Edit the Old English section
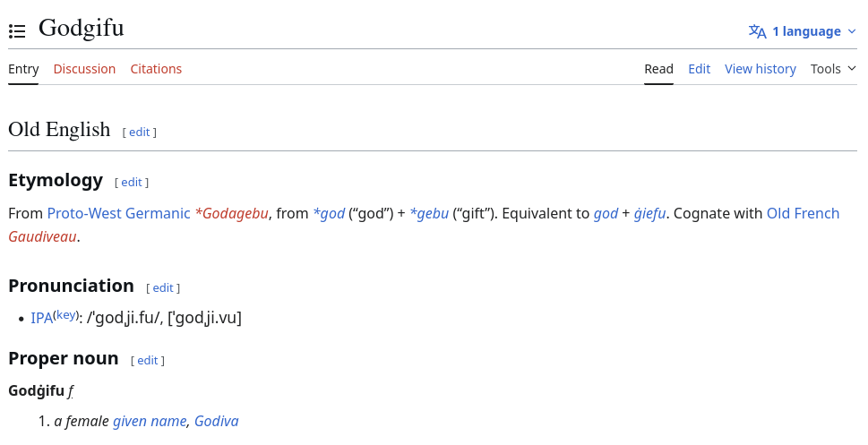Image resolution: width=868 pixels, height=445 pixels. click(x=140, y=132)
